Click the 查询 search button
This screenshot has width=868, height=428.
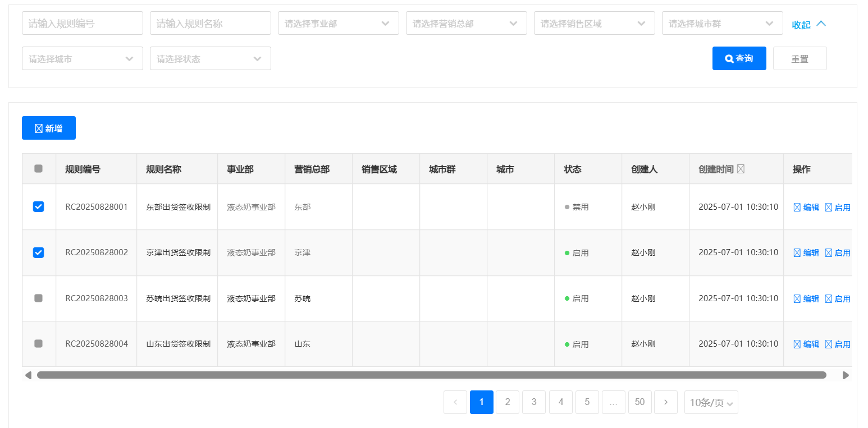739,58
